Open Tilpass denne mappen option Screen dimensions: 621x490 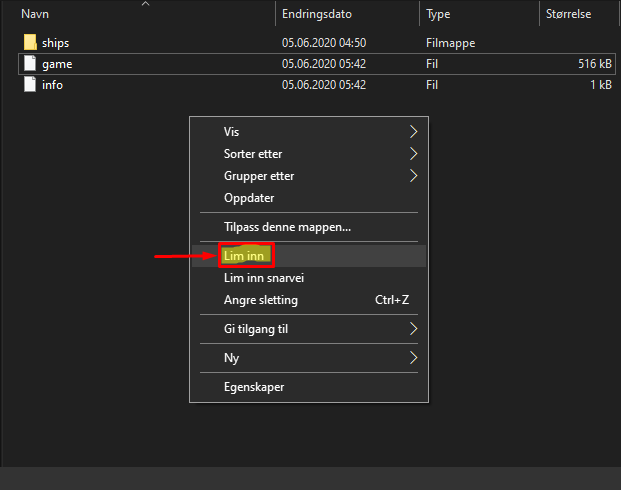[x=287, y=227]
